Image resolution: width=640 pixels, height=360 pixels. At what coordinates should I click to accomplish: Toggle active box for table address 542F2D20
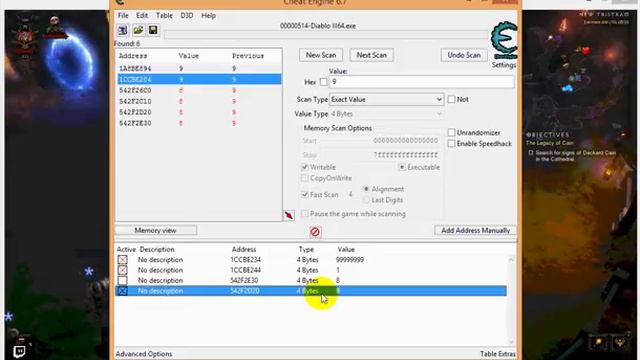[x=122, y=291]
